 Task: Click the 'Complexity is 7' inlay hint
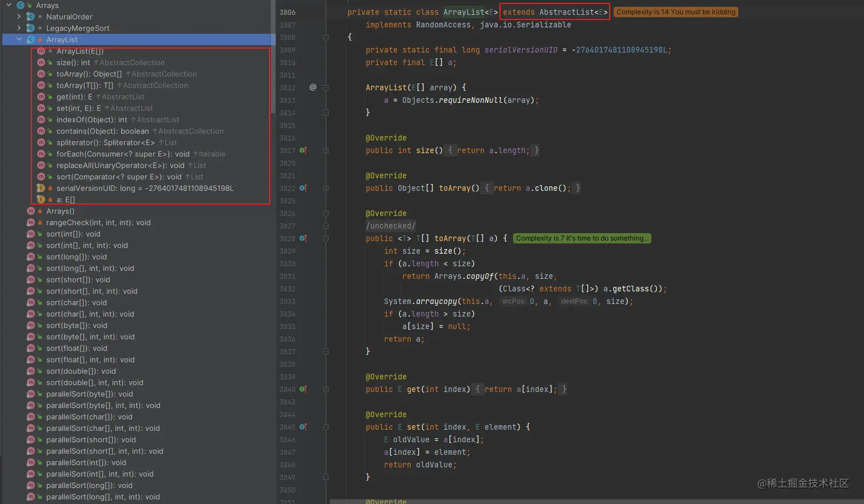pyautogui.click(x=582, y=238)
